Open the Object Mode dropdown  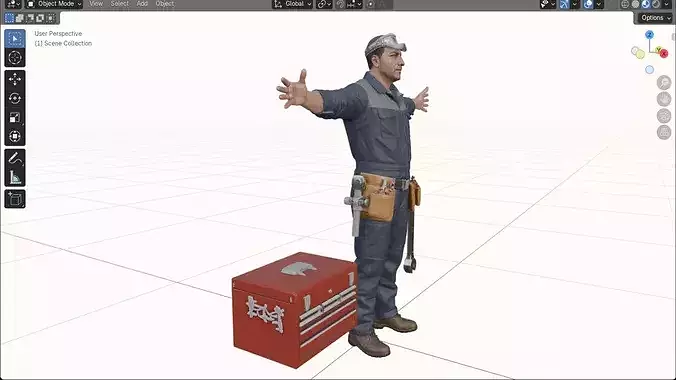click(54, 4)
